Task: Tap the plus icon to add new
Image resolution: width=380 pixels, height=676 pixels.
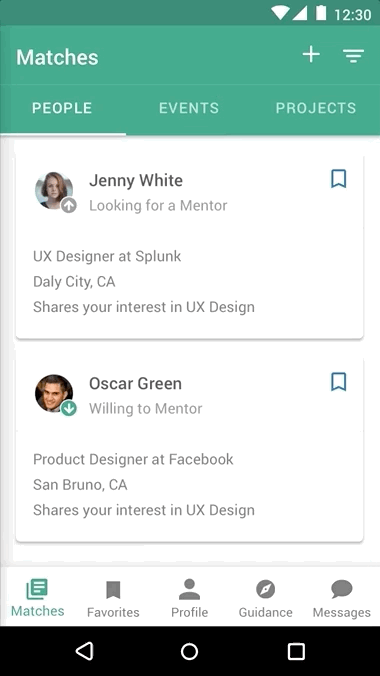Action: click(311, 55)
